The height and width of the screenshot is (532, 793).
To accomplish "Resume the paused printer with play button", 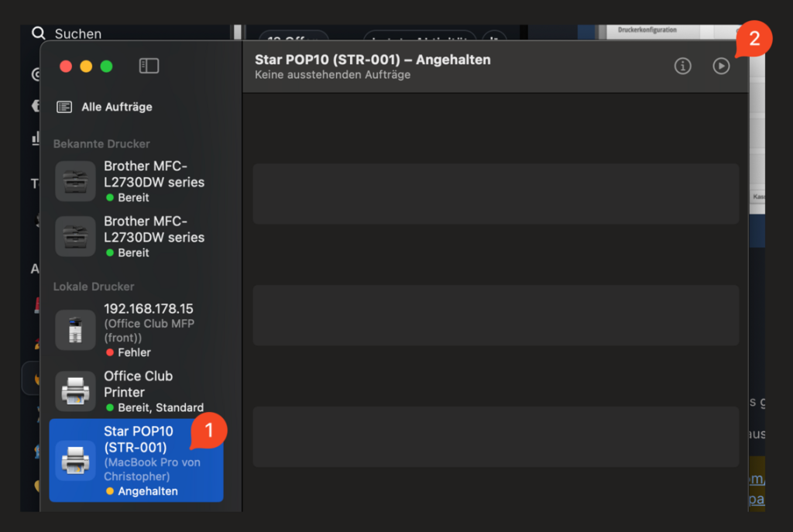I will point(721,67).
